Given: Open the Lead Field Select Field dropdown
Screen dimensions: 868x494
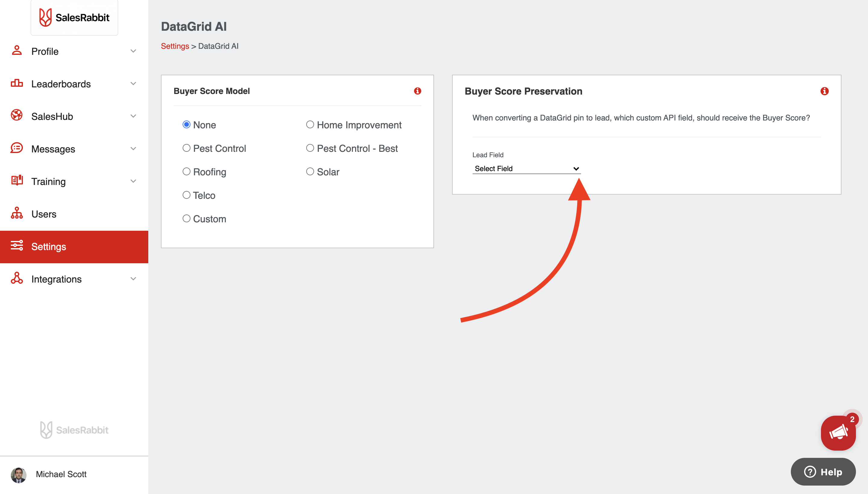Looking at the screenshot, I should click(527, 169).
